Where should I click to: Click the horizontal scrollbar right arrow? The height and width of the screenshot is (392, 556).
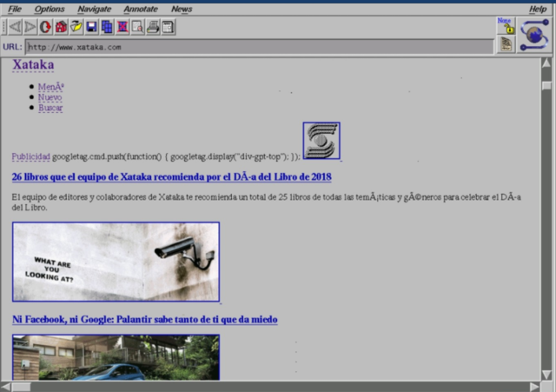click(535, 387)
